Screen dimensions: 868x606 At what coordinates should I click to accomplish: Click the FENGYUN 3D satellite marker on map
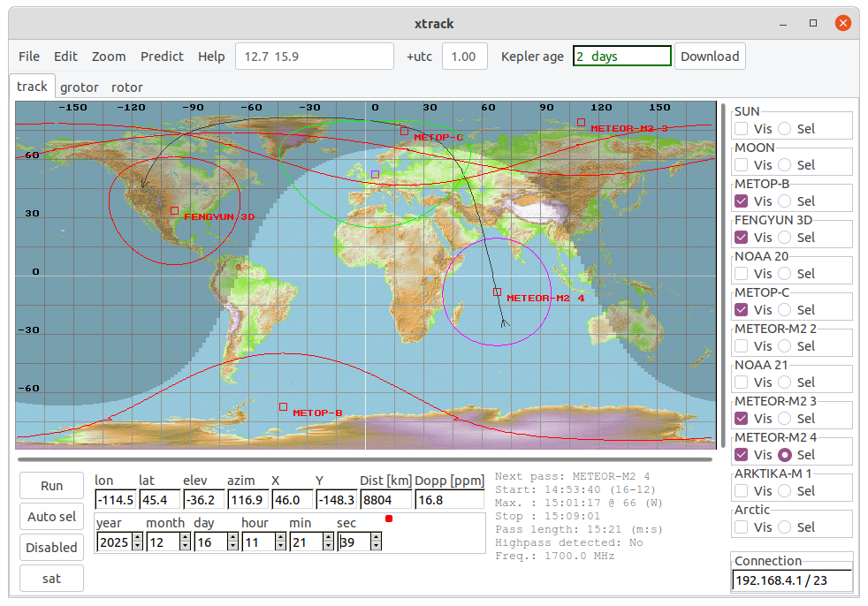click(x=174, y=210)
